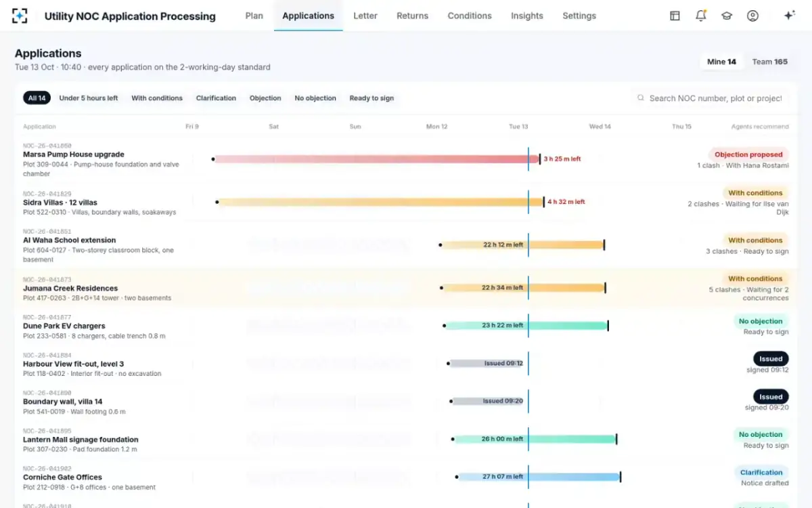Click Sidra Villas orange deadline bar
Viewport: 812px width, 508px height.
(x=380, y=202)
